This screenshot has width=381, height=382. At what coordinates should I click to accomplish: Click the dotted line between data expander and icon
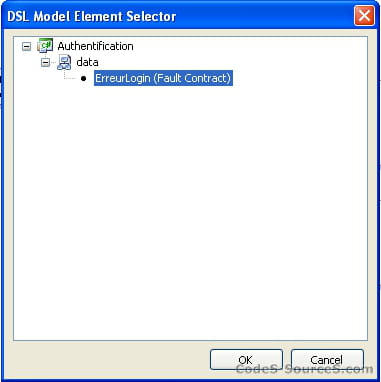tap(53, 62)
